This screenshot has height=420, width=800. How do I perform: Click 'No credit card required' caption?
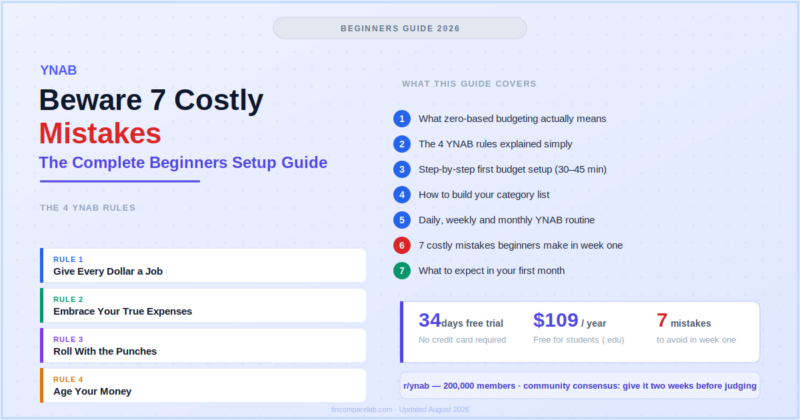point(462,340)
